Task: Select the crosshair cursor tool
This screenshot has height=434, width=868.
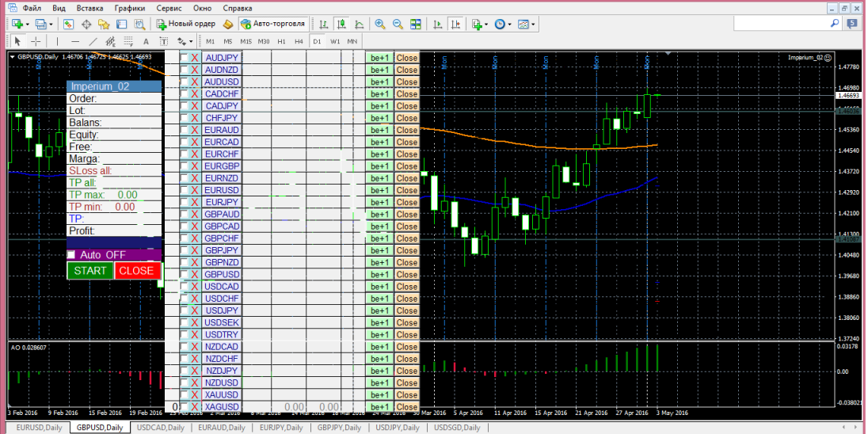Action: point(36,41)
